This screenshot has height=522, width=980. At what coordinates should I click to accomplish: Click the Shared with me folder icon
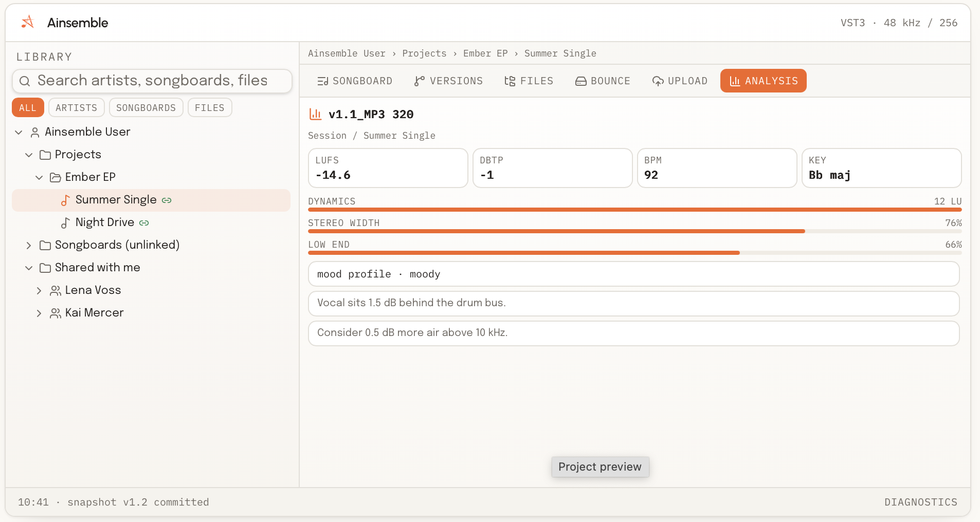click(45, 268)
